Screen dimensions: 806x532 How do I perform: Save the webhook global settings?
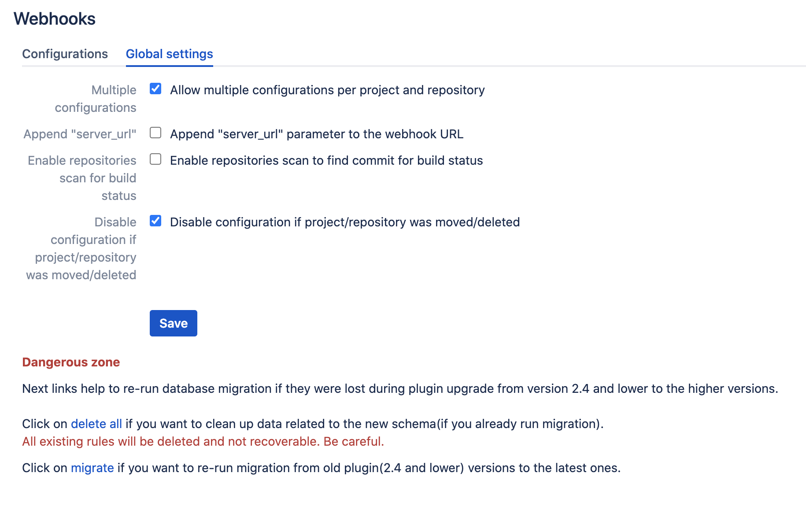(173, 323)
